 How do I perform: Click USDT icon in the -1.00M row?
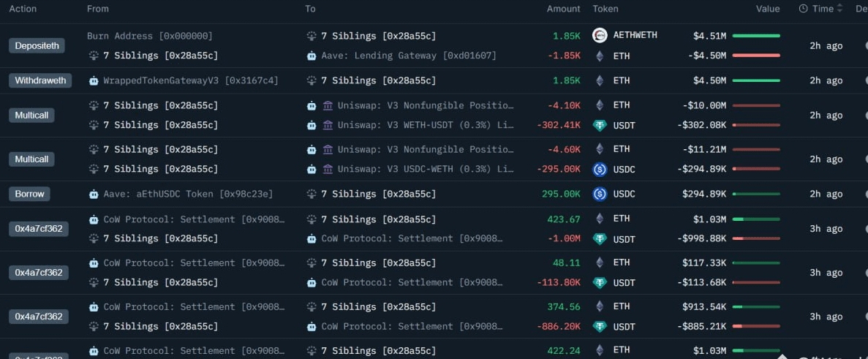click(x=600, y=239)
